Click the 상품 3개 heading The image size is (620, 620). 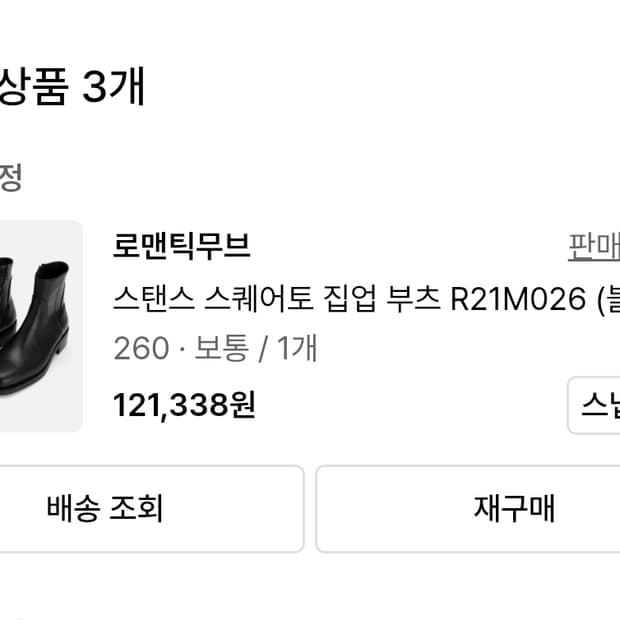click(x=71, y=86)
